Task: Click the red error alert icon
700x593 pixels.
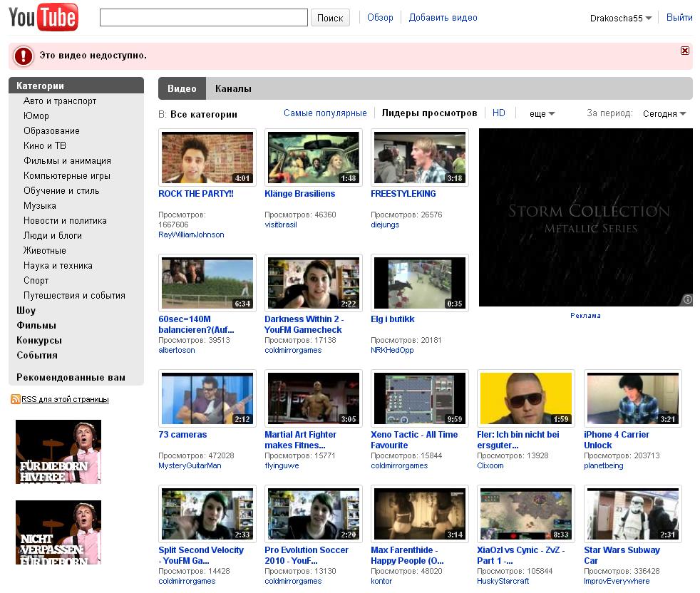Action: (x=24, y=56)
